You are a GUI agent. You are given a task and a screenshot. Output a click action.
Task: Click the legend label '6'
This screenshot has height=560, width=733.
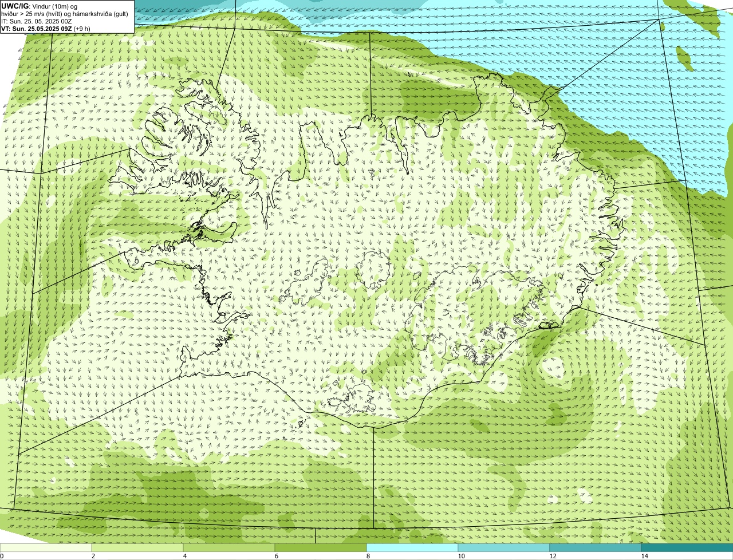click(276, 556)
